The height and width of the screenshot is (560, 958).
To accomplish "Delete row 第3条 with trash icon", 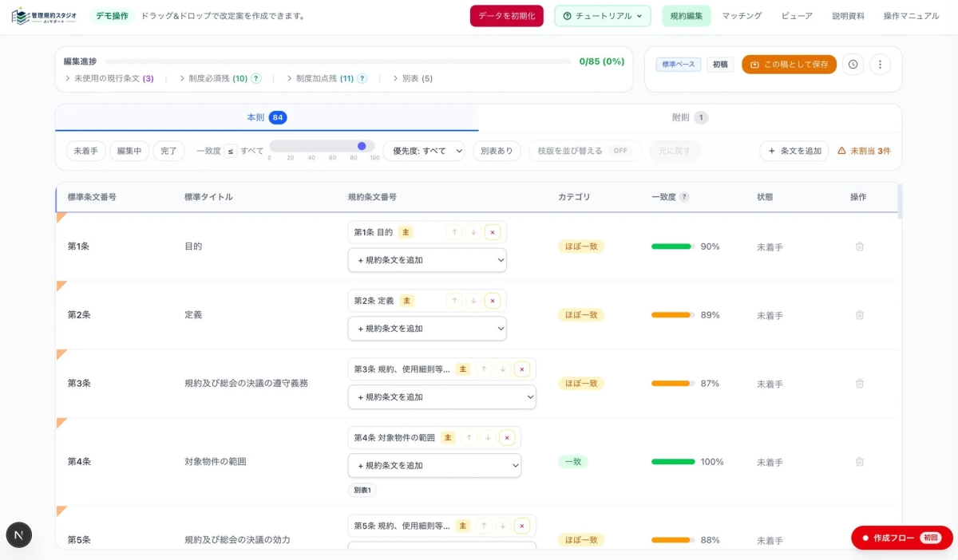I will [860, 384].
